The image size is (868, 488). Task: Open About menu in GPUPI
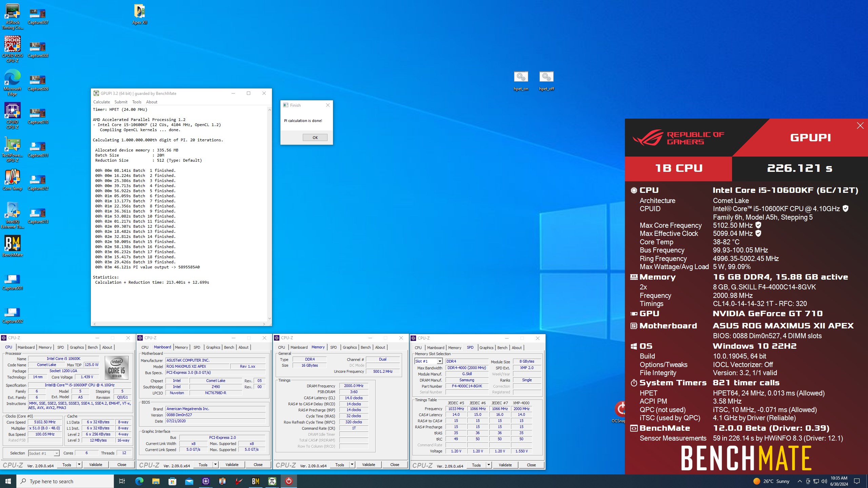pyautogui.click(x=152, y=102)
